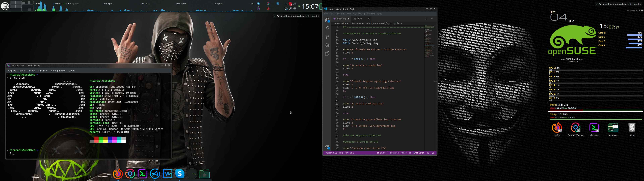Image resolution: width=644 pixels, height=181 pixels.
Task: Open the home folder icon in the dock
Action: (x=204, y=174)
